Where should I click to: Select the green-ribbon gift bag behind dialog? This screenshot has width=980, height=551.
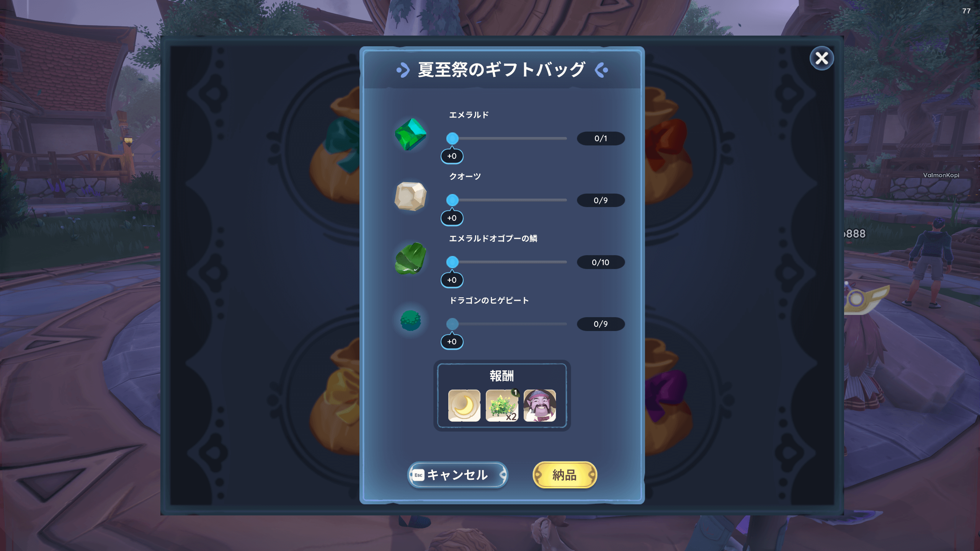[335, 145]
